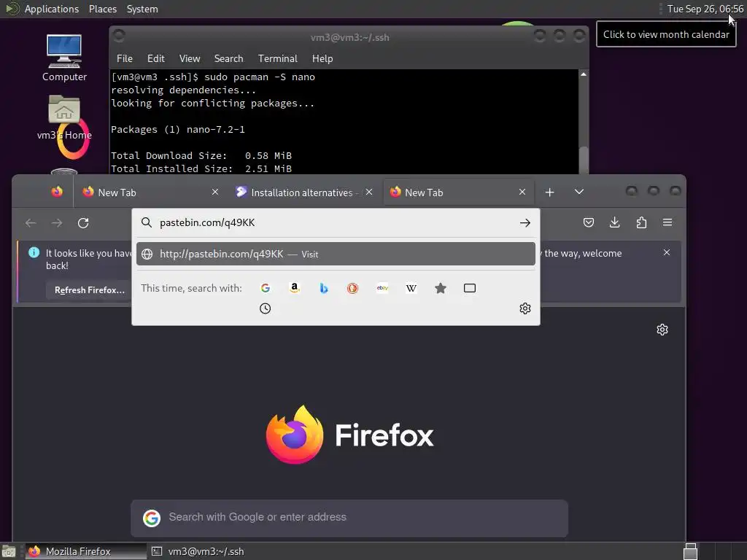The height and width of the screenshot is (560, 747).
Task: Go back in Firefox history
Action: [x=31, y=223]
